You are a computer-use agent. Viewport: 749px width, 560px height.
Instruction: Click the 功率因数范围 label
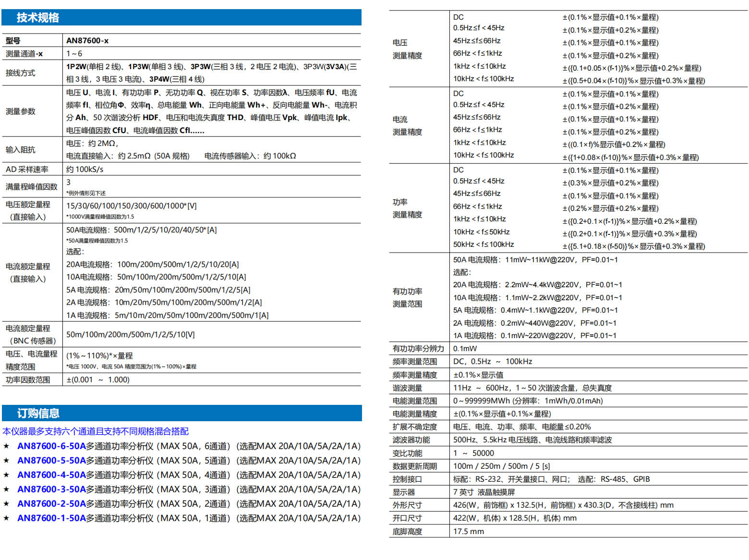click(x=28, y=380)
